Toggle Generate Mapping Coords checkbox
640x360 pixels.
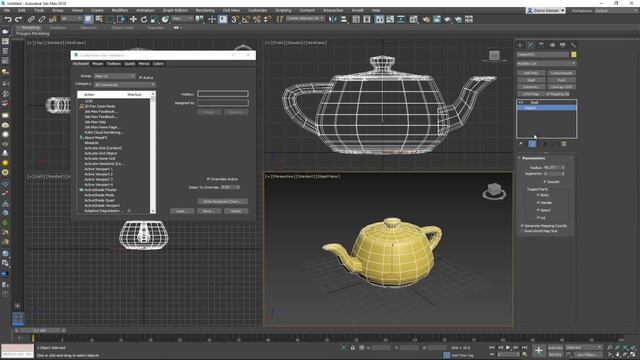tap(522, 225)
